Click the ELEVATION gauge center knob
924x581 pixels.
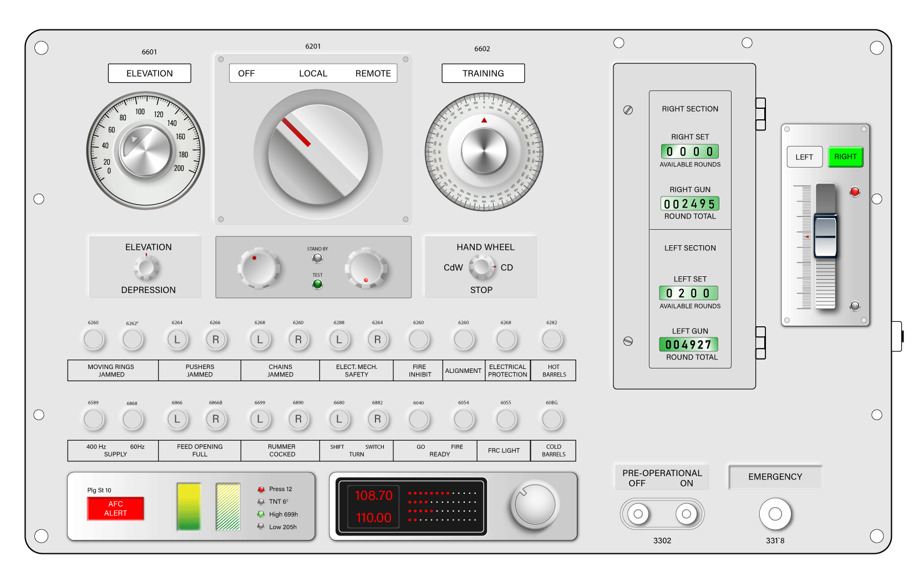pyautogui.click(x=145, y=151)
